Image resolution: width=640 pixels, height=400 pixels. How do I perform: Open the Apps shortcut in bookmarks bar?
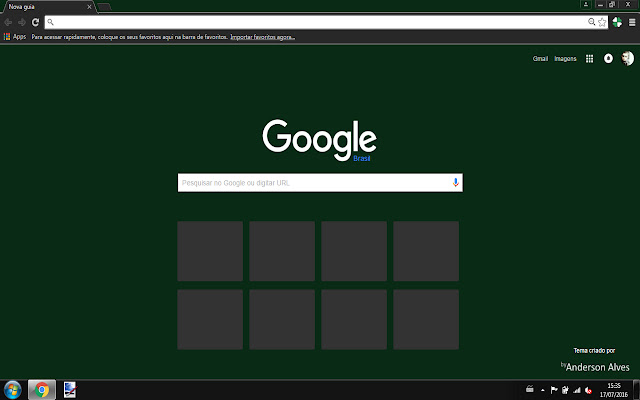[x=15, y=37]
